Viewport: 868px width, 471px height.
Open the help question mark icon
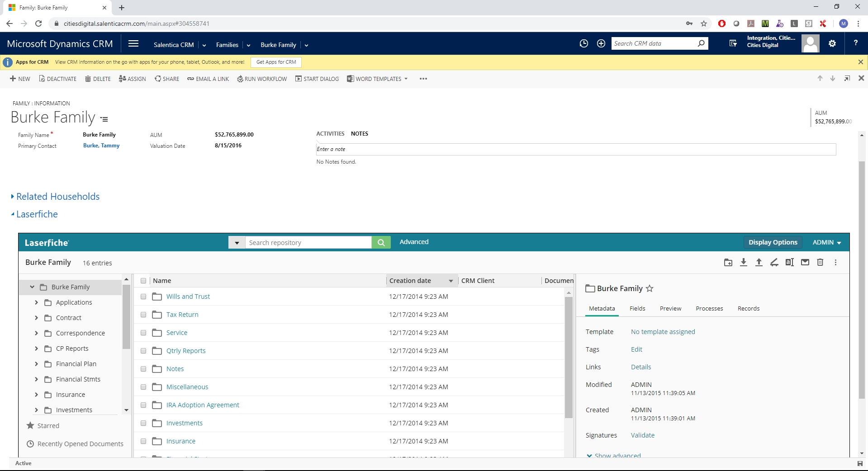coord(856,43)
